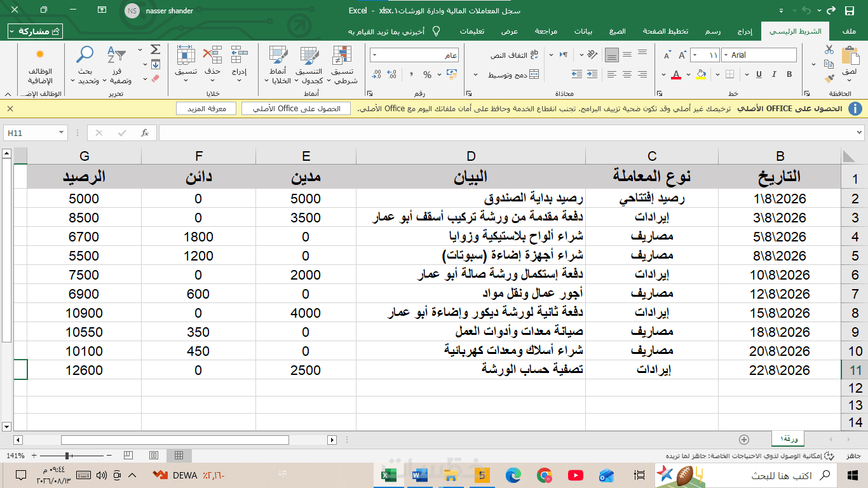Open the تخطيط الصفحة Page Layout tab
Viewport: 868px width, 488px height.
(665, 31)
